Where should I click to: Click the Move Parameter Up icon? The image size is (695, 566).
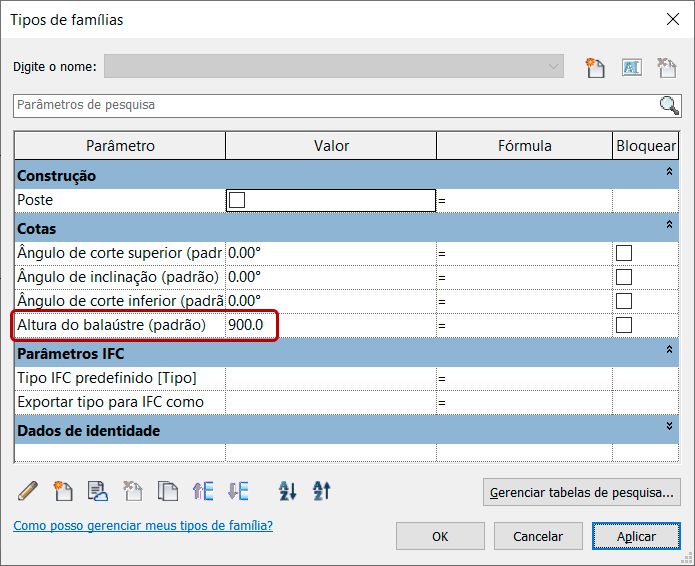[x=203, y=491]
